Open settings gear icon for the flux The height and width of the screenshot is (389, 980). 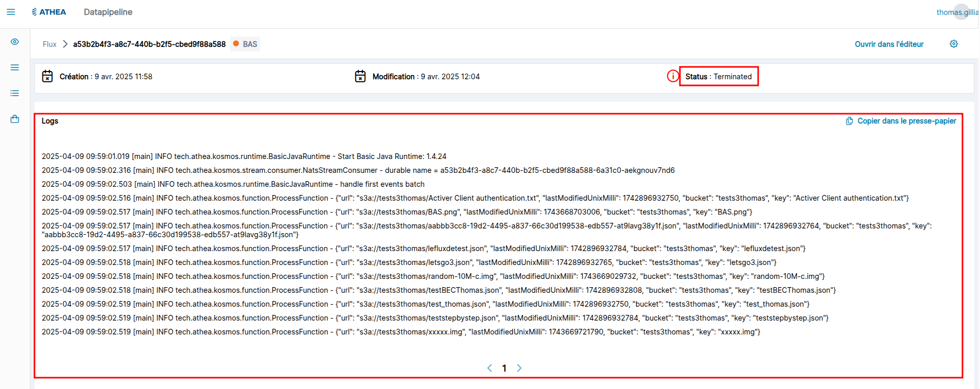coord(953,44)
